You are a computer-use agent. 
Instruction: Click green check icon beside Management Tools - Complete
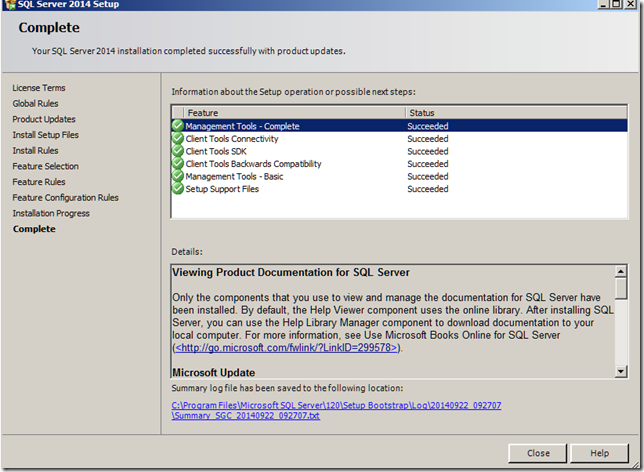tap(177, 125)
